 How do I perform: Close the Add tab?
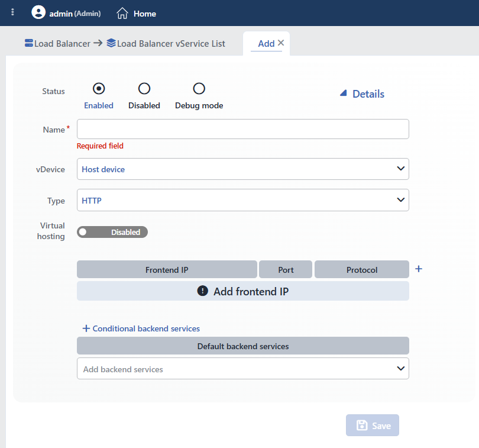click(x=281, y=43)
